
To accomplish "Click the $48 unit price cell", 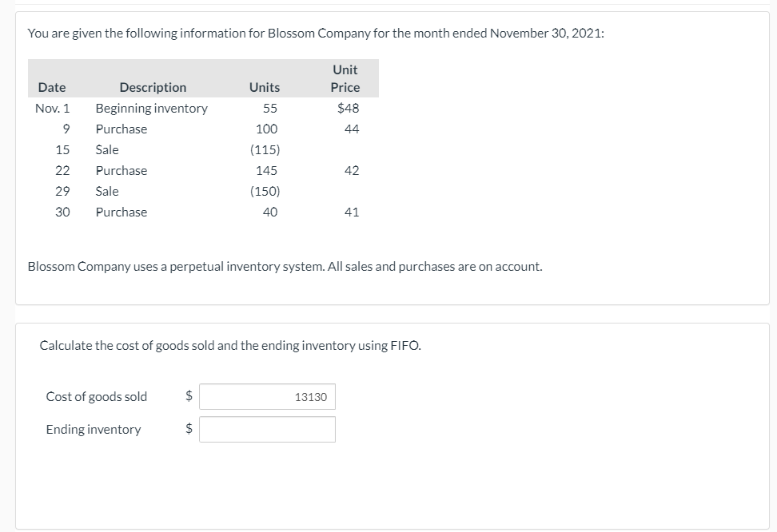I will click(x=349, y=108).
